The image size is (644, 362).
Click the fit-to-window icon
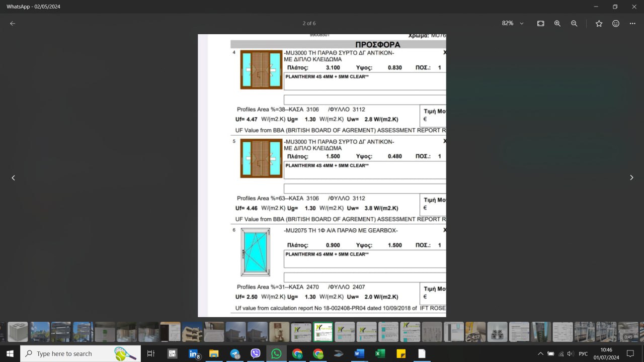point(540,23)
